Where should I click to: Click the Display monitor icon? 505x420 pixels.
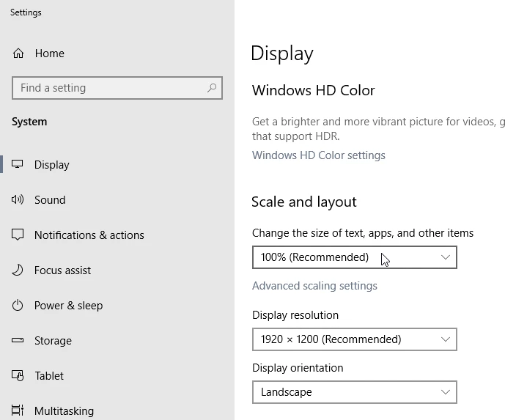click(18, 164)
